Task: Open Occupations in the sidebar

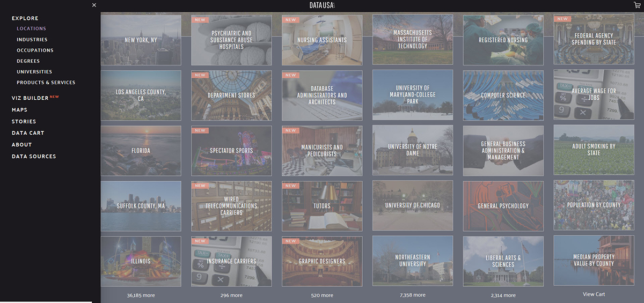Action: click(x=35, y=50)
